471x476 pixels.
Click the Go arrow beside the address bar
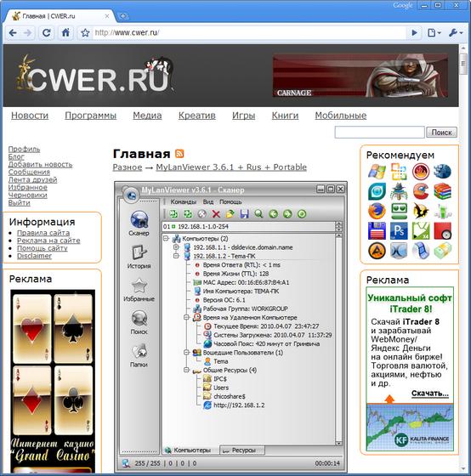pos(414,33)
